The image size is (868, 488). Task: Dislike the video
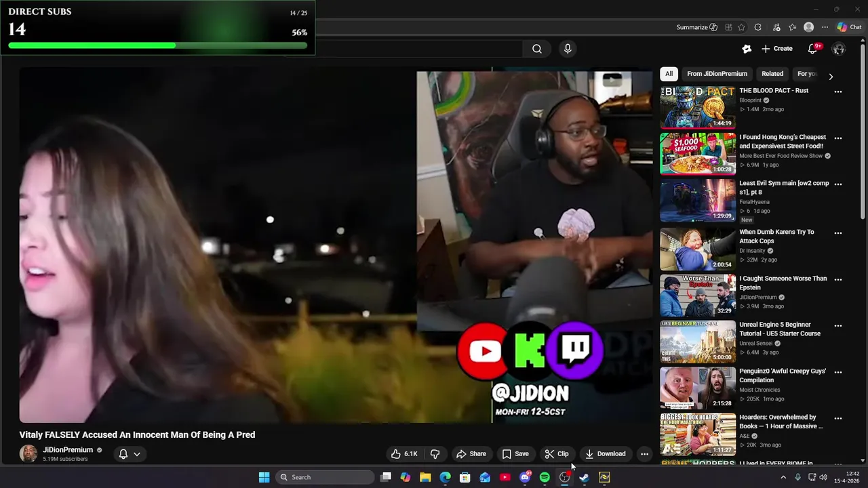click(x=435, y=454)
